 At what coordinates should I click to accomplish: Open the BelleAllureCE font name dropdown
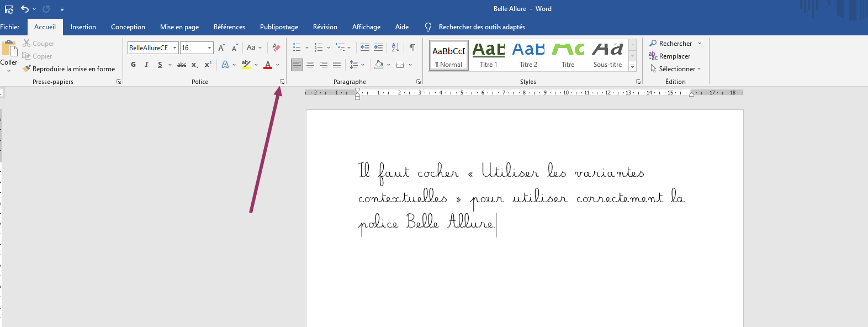(175, 48)
